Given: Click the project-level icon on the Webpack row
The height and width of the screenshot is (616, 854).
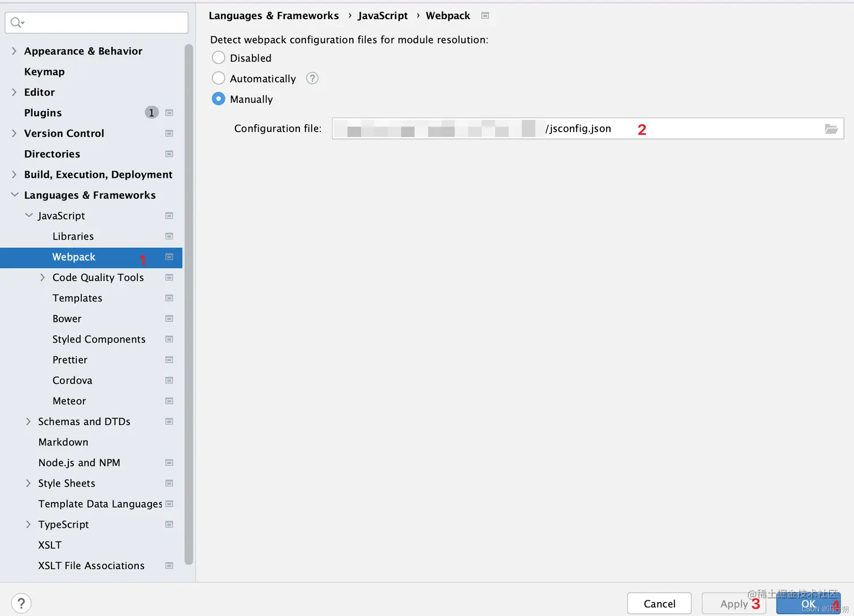Looking at the screenshot, I should click(x=169, y=257).
